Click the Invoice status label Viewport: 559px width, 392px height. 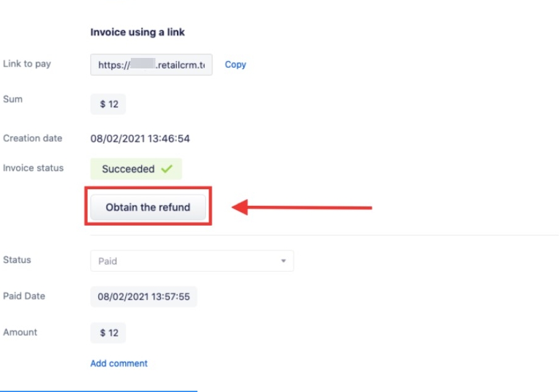33,168
